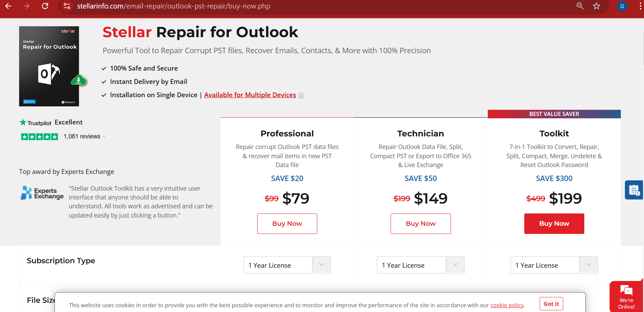Click Buy Now under Technician plan
This screenshot has height=312, width=644.
421,224
